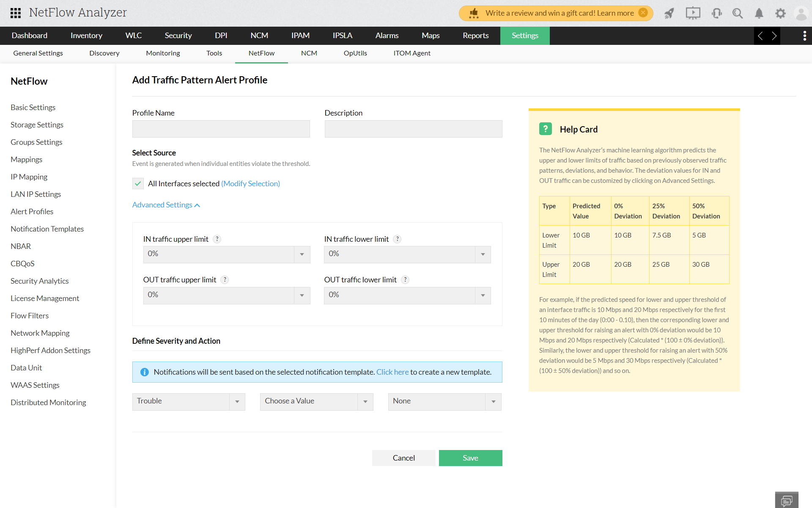
Task: Dismiss the review gift card banner
Action: pos(644,13)
